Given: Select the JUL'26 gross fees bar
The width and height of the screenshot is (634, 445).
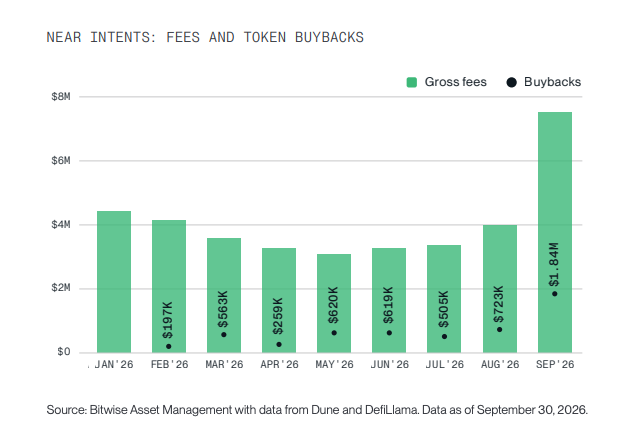Looking at the screenshot, I should [444, 299].
